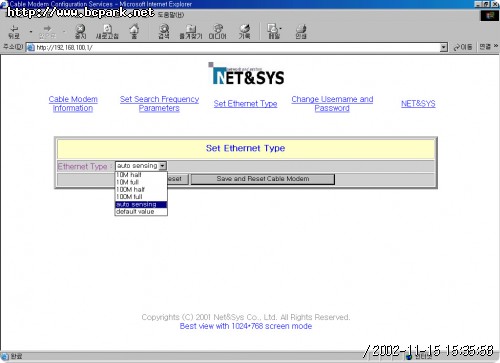Screen dimensions: 500x363
Task: Click the Go button beside the address bar
Action: click(463, 47)
